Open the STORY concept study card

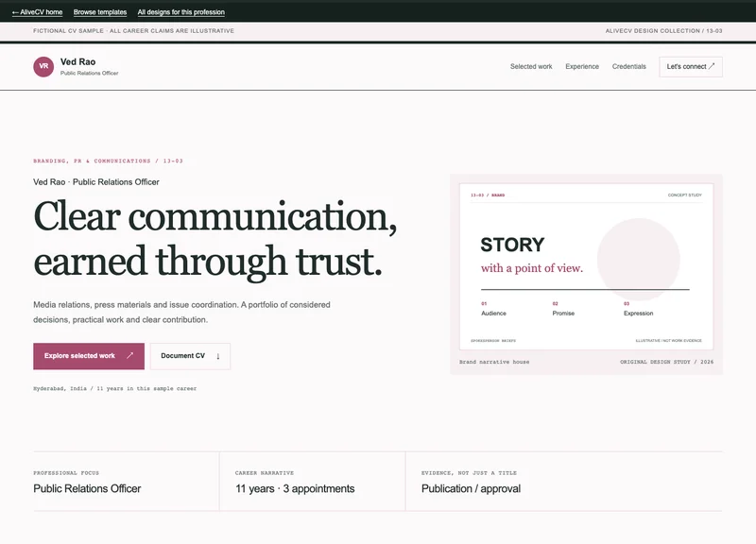(586, 266)
